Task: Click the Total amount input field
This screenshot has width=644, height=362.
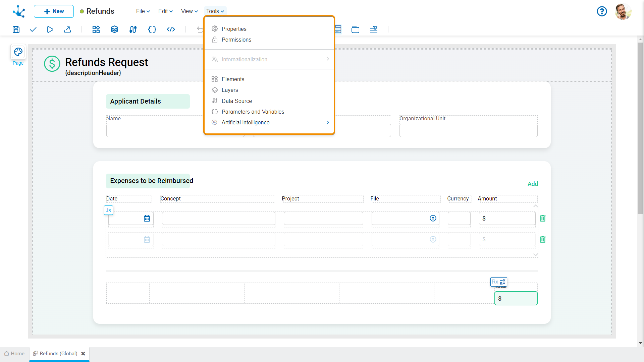Action: click(516, 298)
